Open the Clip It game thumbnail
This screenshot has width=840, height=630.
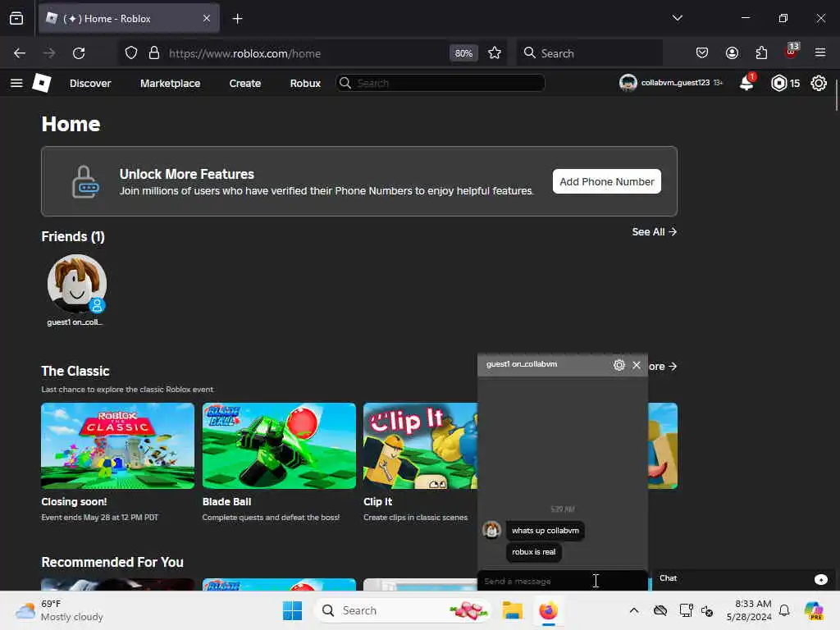(420, 445)
